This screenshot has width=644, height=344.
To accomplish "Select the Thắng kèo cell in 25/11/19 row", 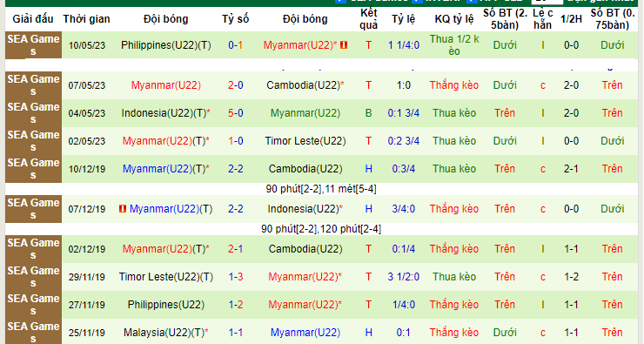I will pos(453,333).
